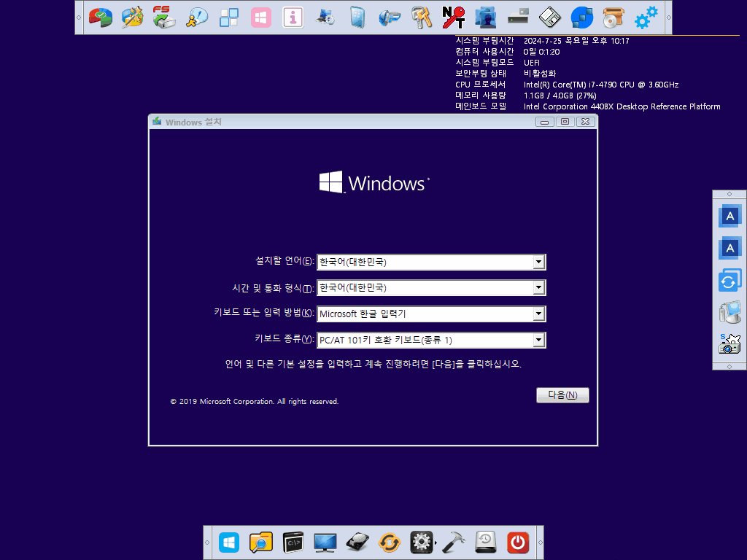
Task: Launch the computer with gear settings icon
Action: [325, 17]
